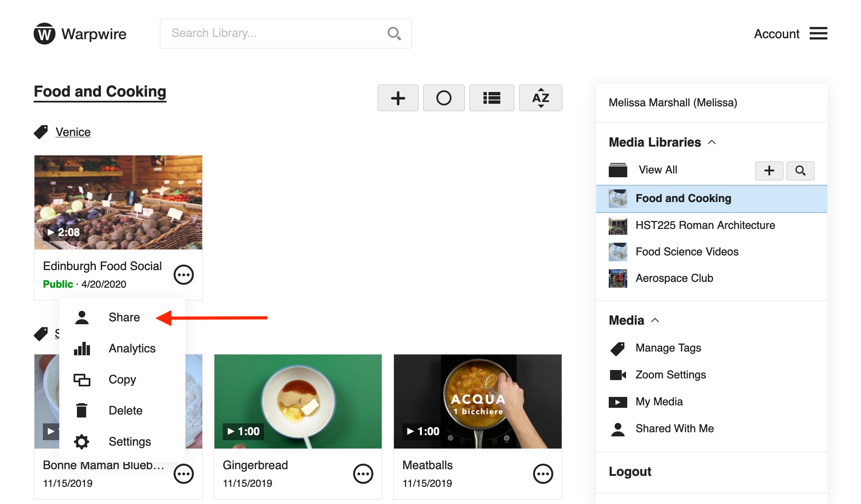Screen dimensions: 861x504
Task: Click the List view icon
Action: [492, 97]
